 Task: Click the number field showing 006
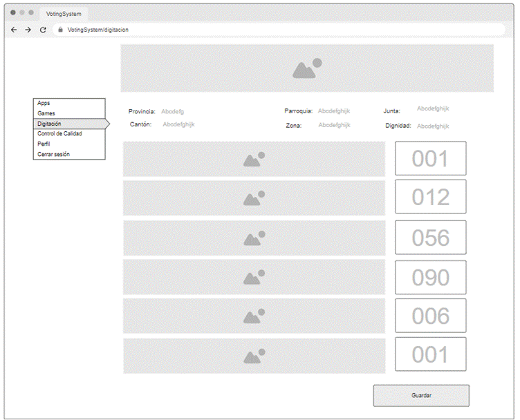tap(430, 316)
